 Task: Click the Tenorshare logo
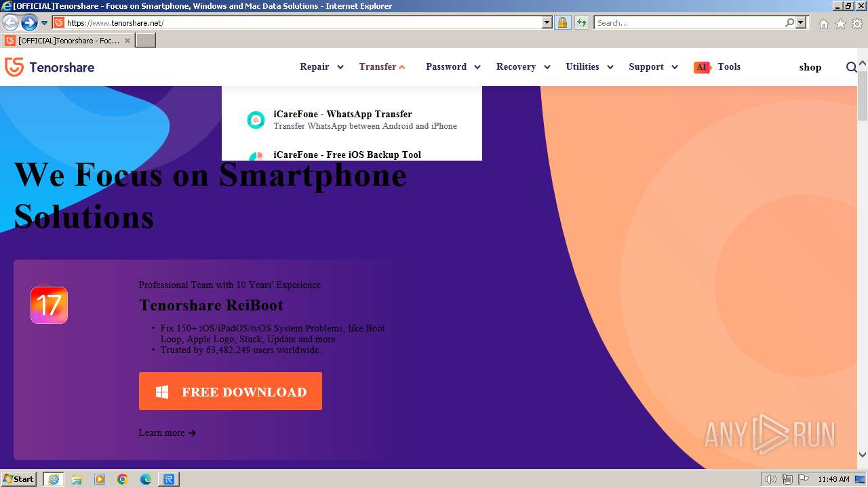click(50, 67)
